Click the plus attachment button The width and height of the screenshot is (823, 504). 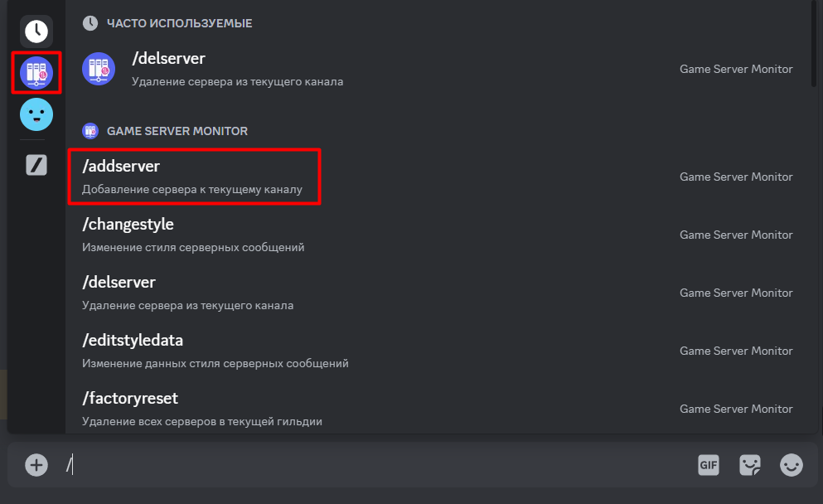[x=36, y=465]
